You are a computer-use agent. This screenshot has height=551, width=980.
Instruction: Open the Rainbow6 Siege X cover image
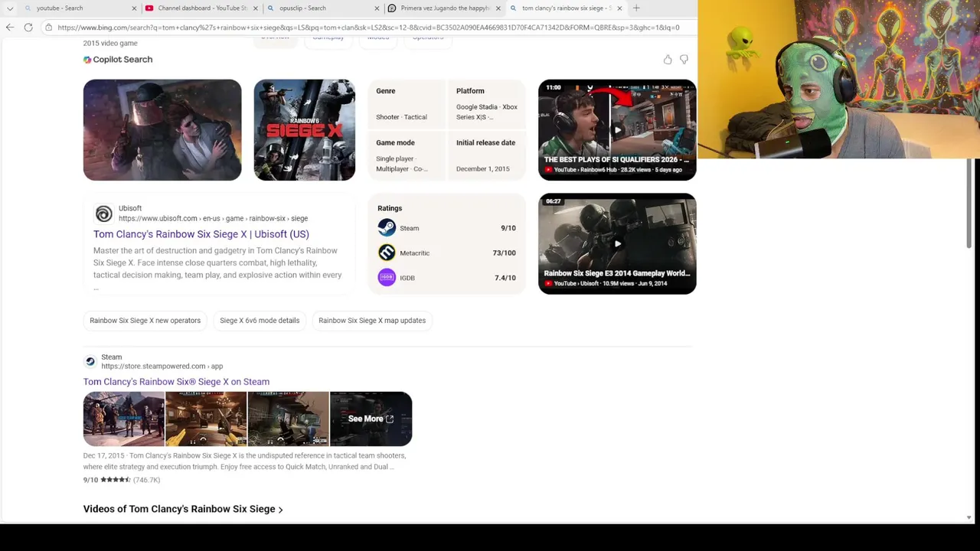point(305,130)
